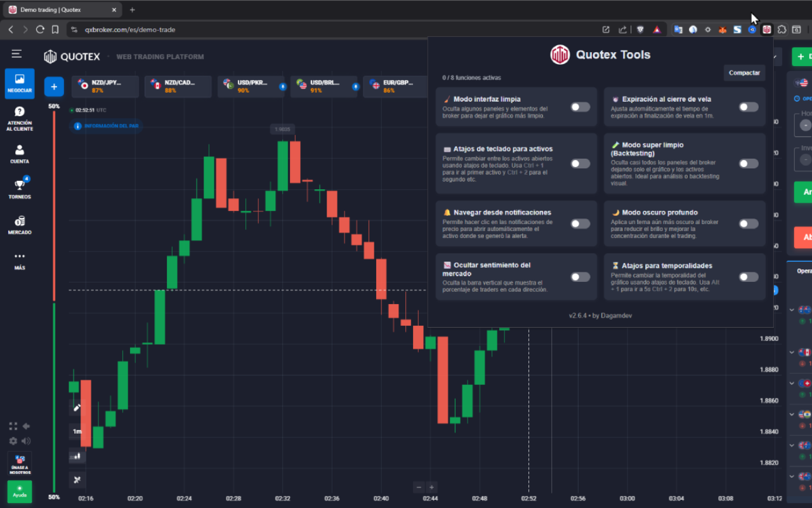This screenshot has width=812, height=508.
Task: Toggle fullscreen mode icon in sidebar
Action: click(x=13, y=426)
